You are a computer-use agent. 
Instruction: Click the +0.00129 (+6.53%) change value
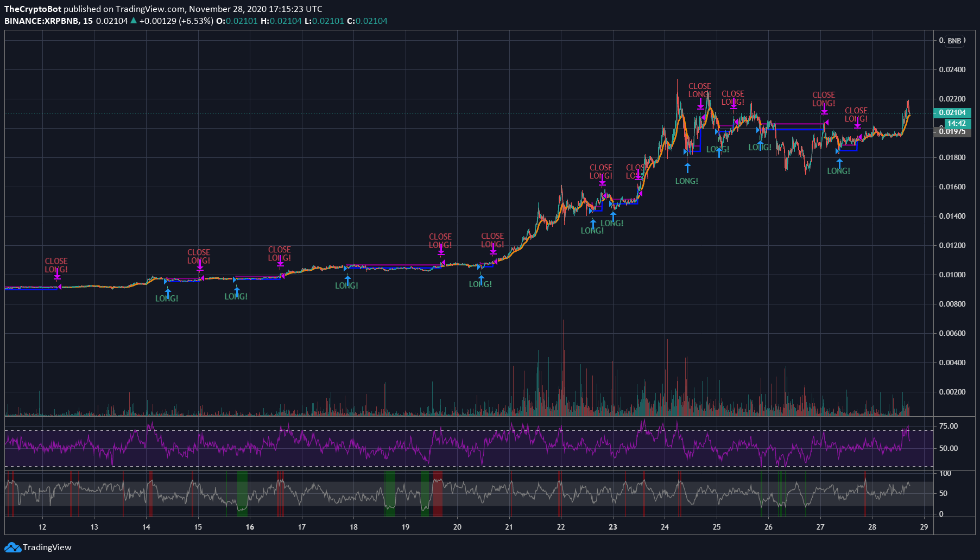(176, 21)
